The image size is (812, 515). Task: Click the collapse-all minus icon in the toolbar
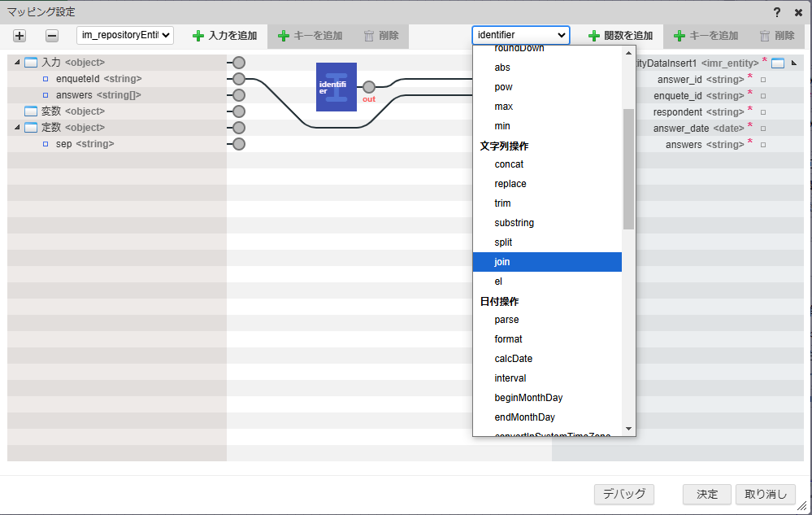point(50,36)
